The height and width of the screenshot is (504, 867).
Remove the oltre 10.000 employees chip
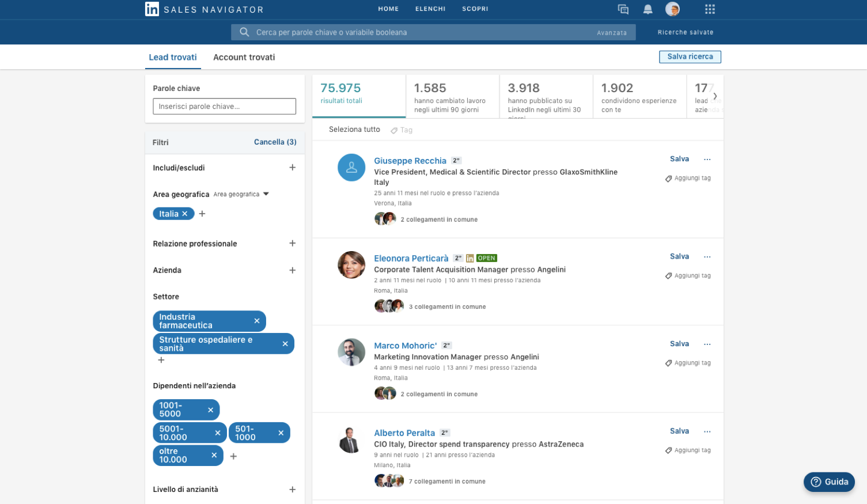(214, 455)
